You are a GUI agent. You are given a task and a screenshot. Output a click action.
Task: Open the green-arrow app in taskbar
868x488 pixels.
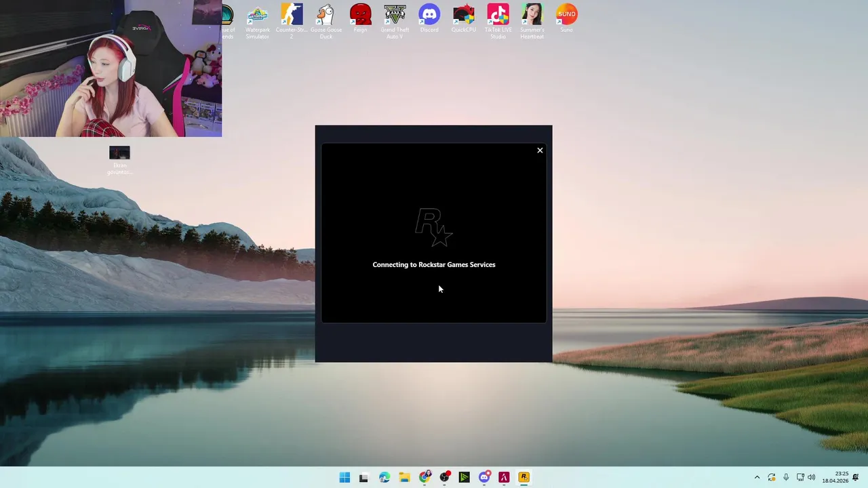(x=464, y=477)
